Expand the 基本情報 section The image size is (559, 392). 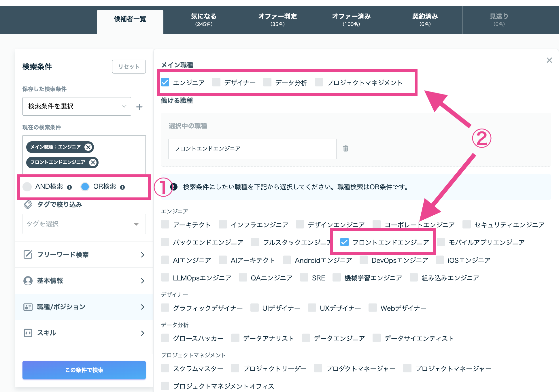coord(84,281)
